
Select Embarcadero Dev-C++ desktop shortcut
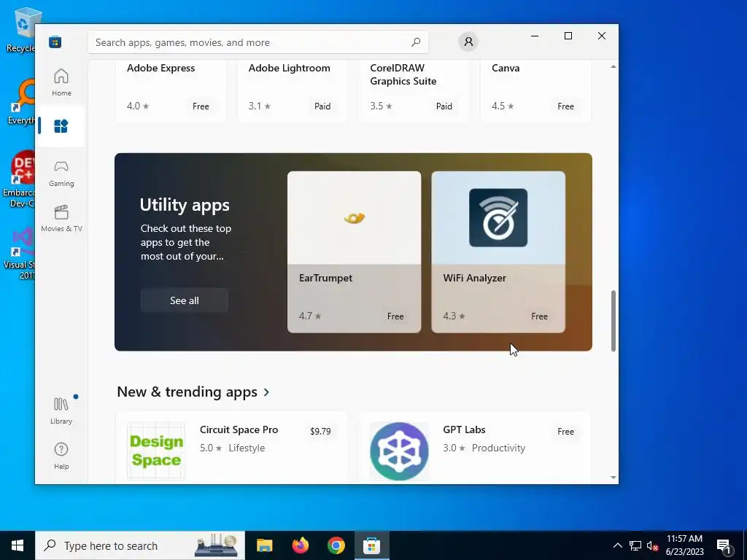pyautogui.click(x=19, y=179)
